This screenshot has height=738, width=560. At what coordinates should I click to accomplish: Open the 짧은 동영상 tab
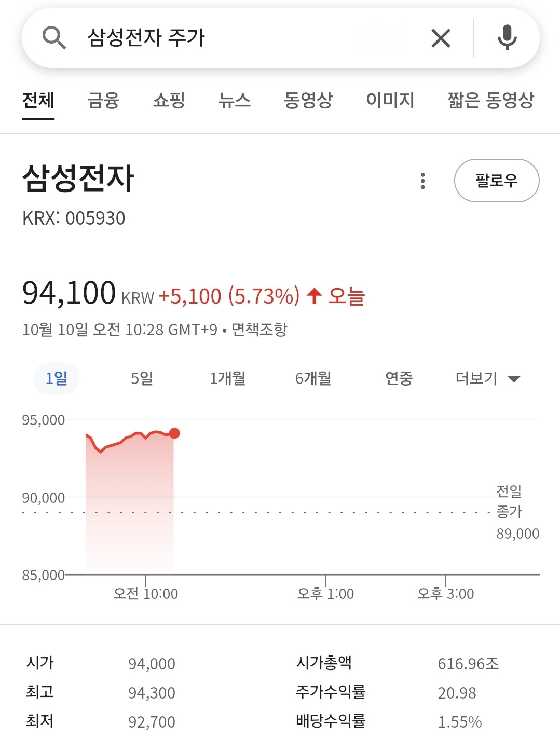pyautogui.click(x=491, y=100)
